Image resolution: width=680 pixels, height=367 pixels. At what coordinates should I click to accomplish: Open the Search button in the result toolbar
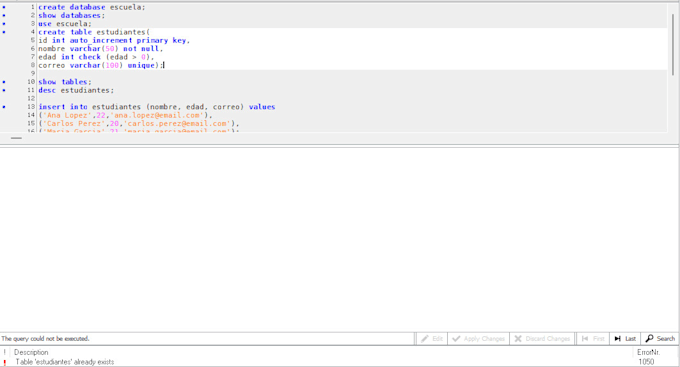[x=660, y=339]
